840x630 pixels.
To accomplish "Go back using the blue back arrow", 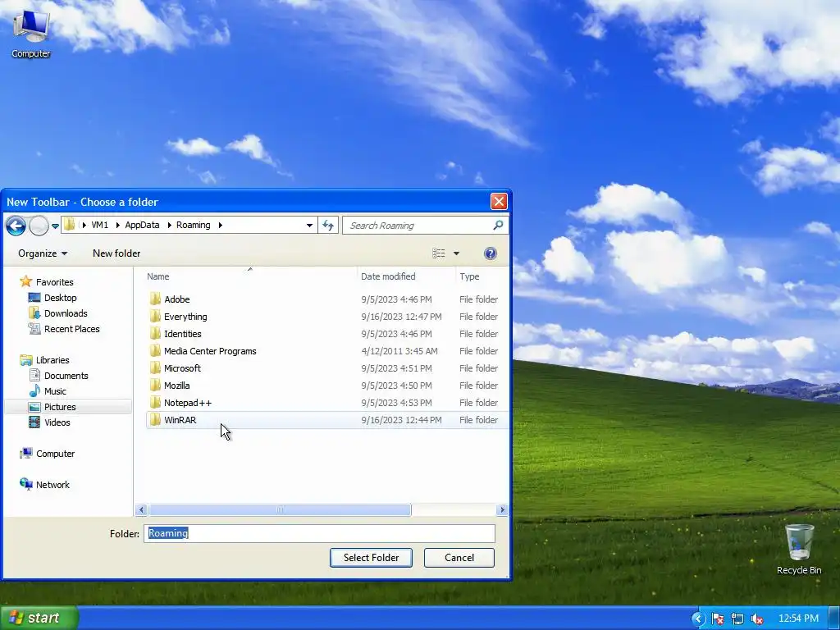I will click(x=16, y=226).
